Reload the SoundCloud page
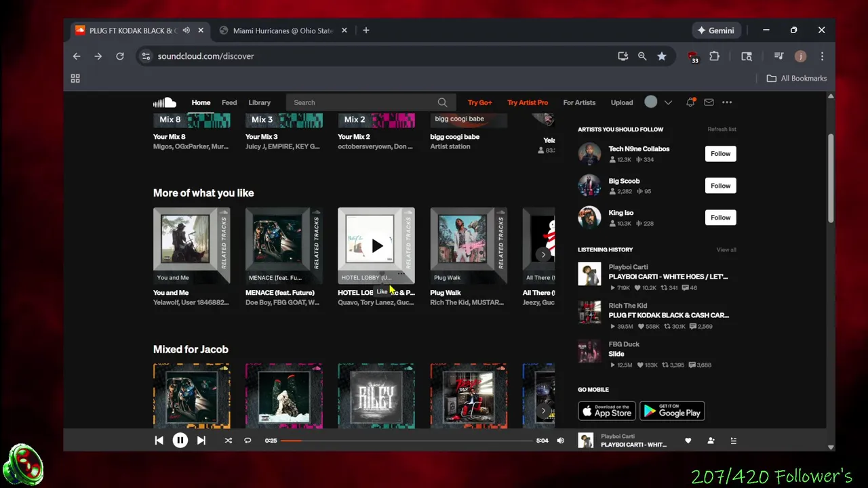 [x=120, y=56]
